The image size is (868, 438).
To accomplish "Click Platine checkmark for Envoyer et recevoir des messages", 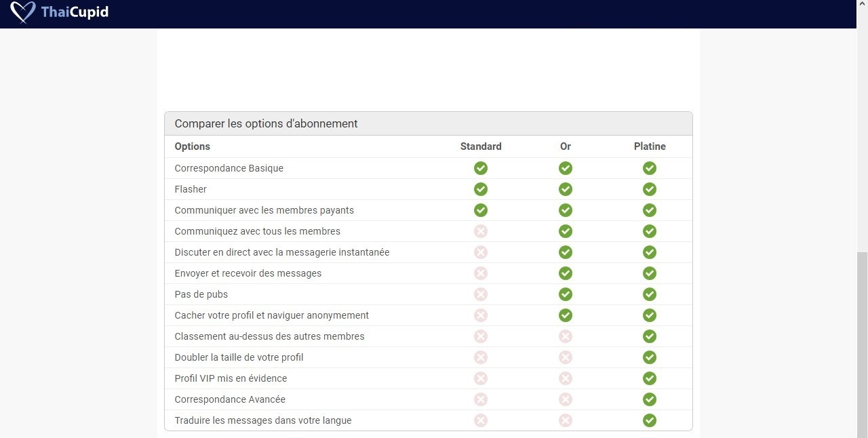I will [650, 273].
